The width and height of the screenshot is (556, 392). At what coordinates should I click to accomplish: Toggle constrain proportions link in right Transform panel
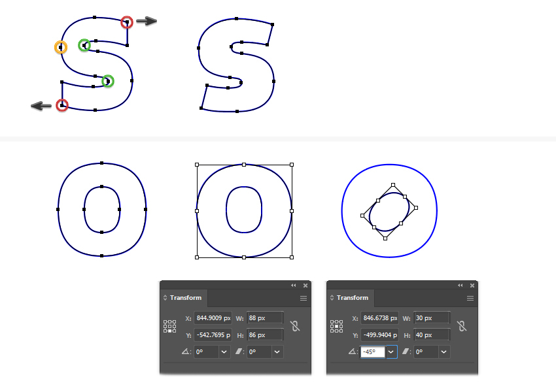[x=462, y=326]
